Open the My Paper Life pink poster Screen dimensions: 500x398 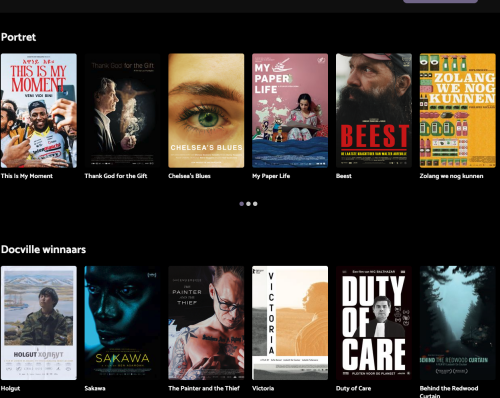[x=290, y=111]
